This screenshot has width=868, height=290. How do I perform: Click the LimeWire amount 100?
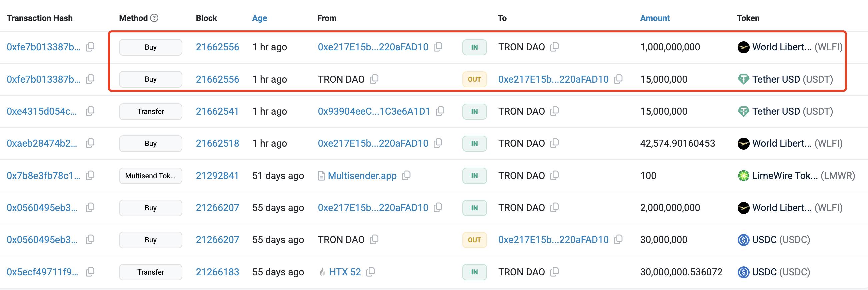point(648,175)
